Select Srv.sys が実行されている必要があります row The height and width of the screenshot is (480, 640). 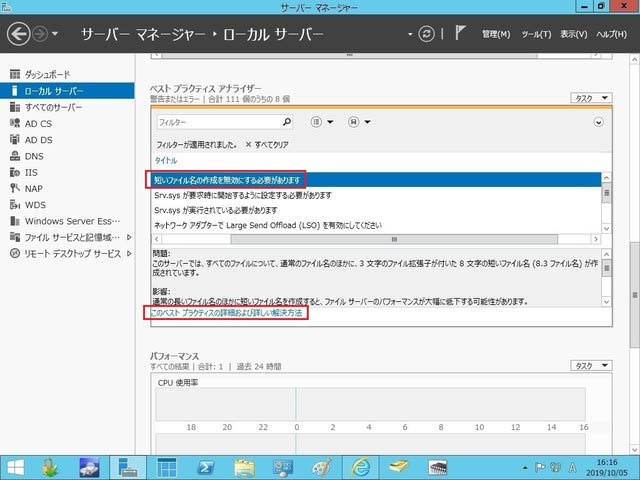click(x=376, y=210)
